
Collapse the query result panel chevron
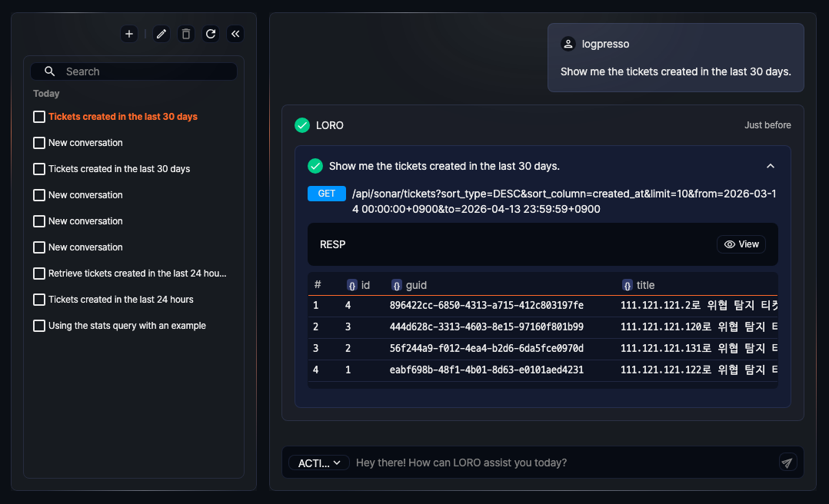point(771,166)
